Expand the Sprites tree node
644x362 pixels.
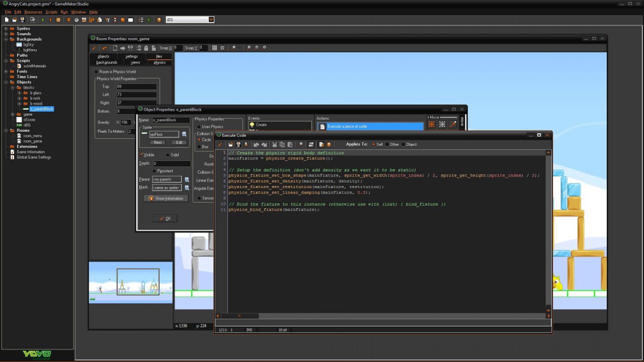(x=7, y=28)
